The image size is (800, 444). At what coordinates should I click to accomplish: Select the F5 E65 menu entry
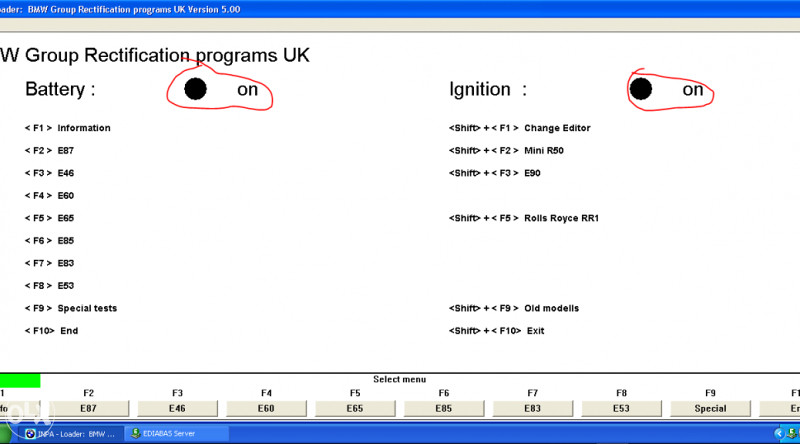(49, 218)
